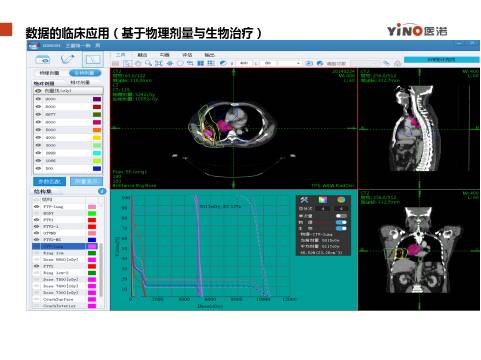Open the empty dropdown box in toolbar
The width and height of the screenshot is (481, 360).
click(x=290, y=63)
